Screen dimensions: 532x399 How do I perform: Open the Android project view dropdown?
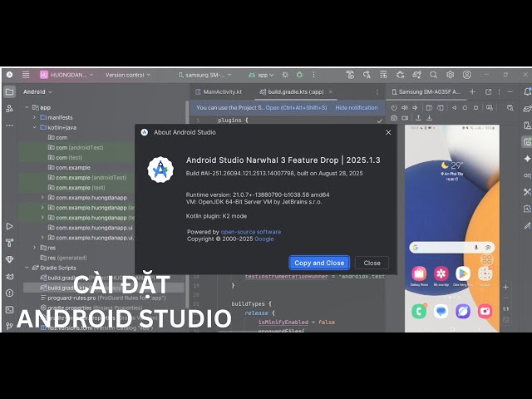pyautogui.click(x=37, y=91)
